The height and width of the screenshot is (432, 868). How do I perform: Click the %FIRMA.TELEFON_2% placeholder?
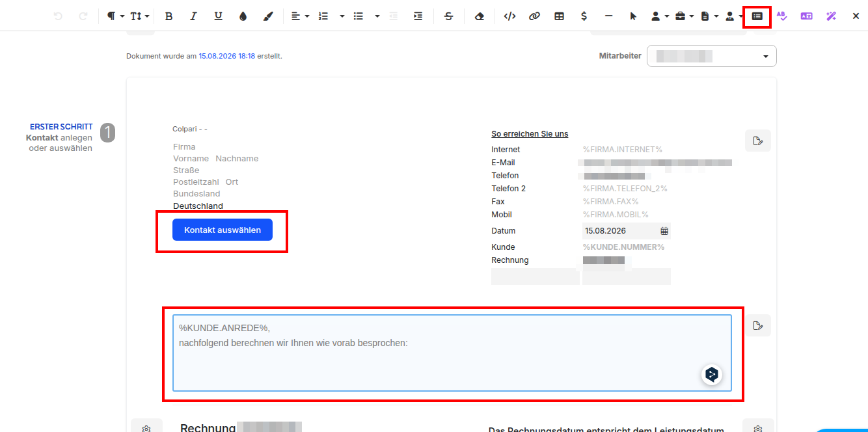tap(625, 189)
